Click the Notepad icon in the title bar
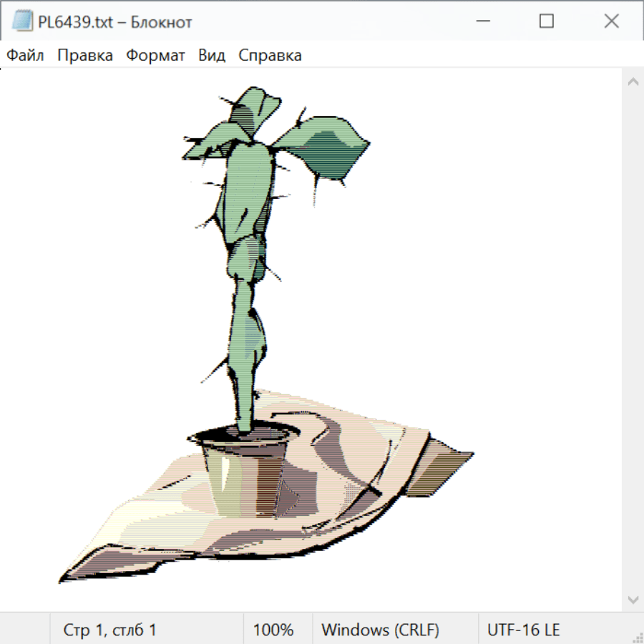This screenshot has width=644, height=644. [23, 21]
